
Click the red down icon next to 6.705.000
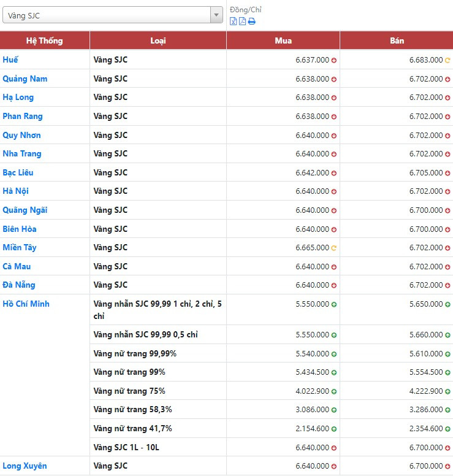click(447, 173)
